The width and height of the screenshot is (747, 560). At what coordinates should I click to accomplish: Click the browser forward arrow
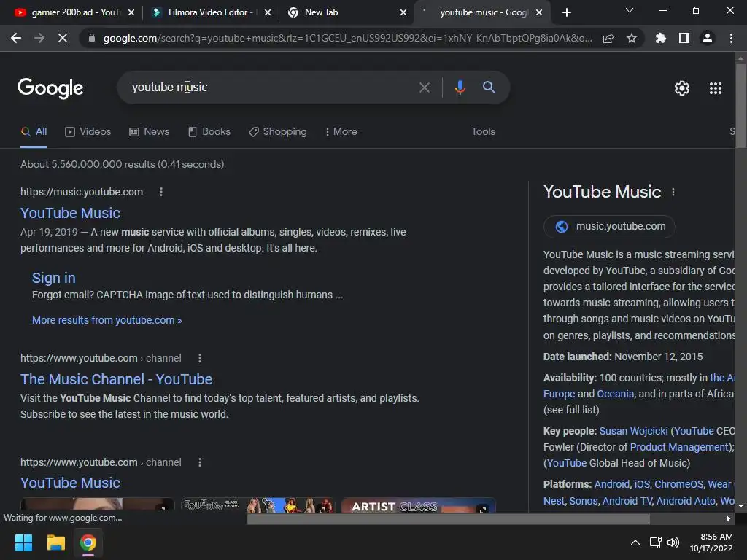pos(39,38)
